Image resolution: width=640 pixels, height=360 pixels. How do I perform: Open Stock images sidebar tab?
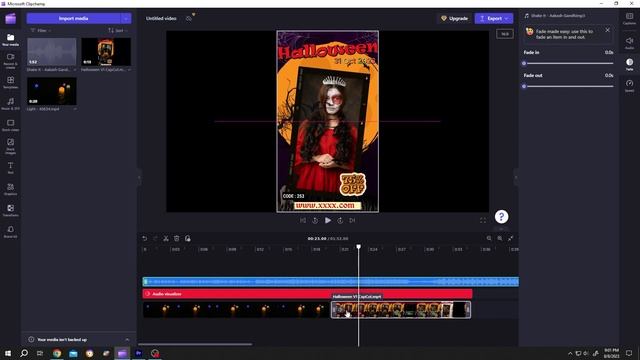pyautogui.click(x=11, y=146)
